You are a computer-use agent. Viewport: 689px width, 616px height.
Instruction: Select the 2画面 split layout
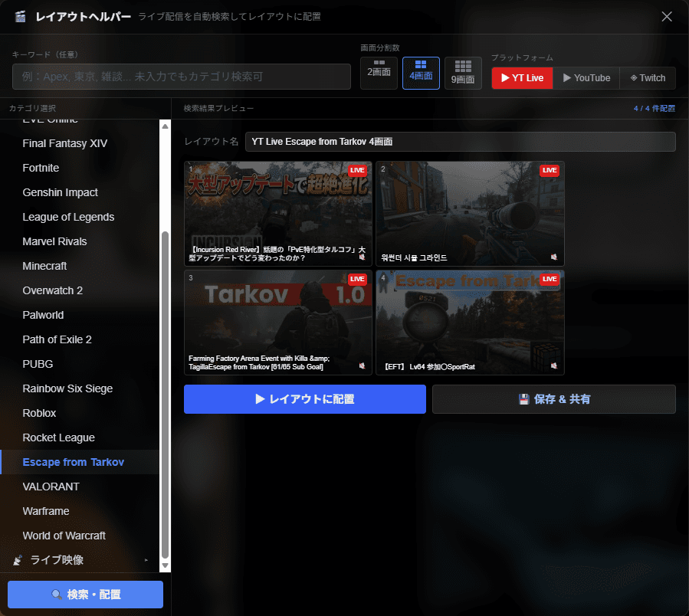click(x=379, y=73)
